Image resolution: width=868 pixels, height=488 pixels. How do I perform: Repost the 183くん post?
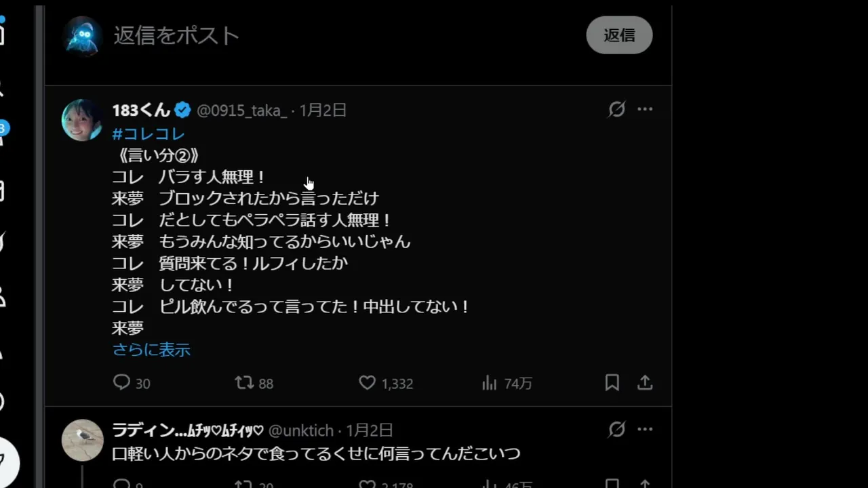254,383
